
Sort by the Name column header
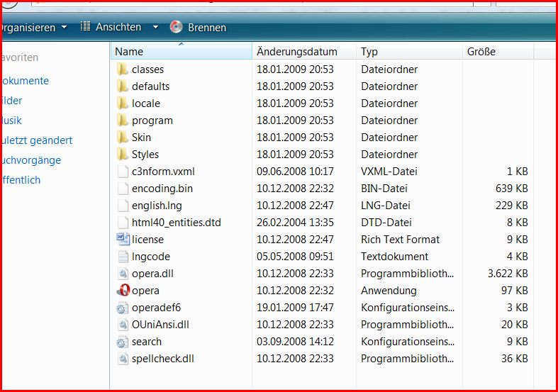(181, 52)
